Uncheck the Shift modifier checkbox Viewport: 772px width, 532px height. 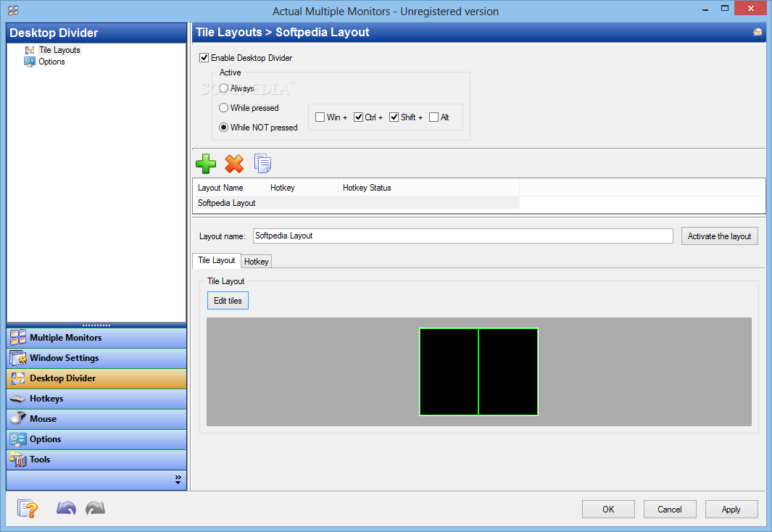coord(394,117)
